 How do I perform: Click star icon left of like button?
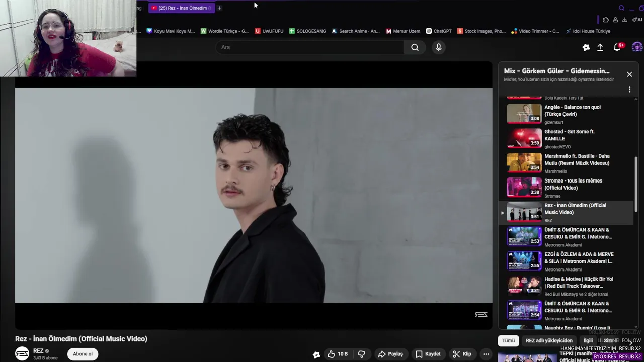point(316,354)
